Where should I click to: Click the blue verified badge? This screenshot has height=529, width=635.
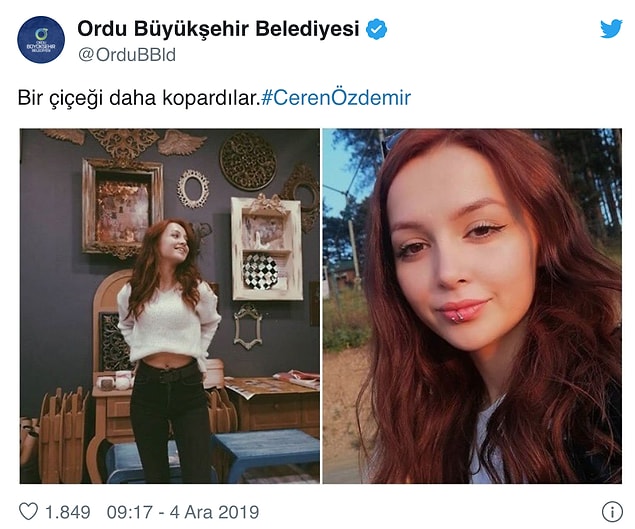(377, 29)
